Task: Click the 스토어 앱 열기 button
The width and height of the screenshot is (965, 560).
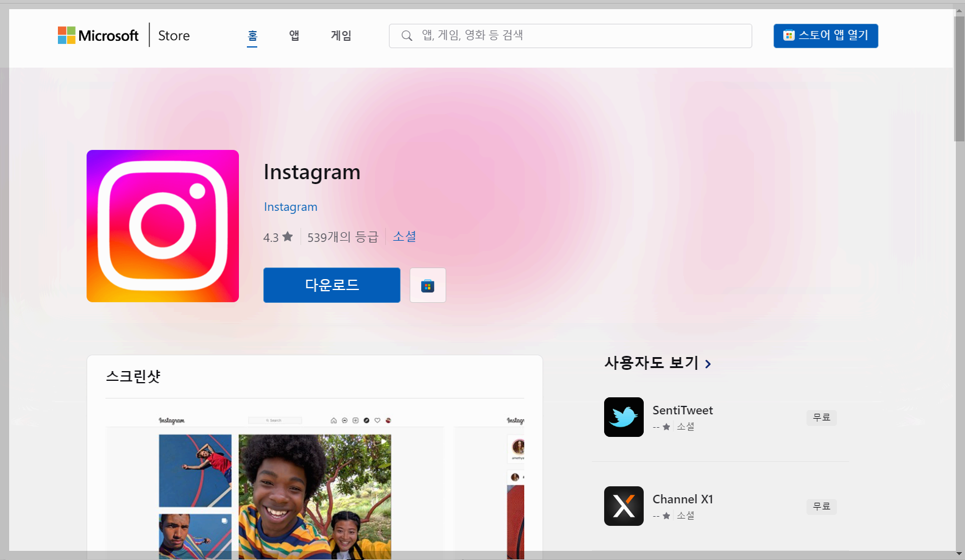Action: tap(825, 35)
